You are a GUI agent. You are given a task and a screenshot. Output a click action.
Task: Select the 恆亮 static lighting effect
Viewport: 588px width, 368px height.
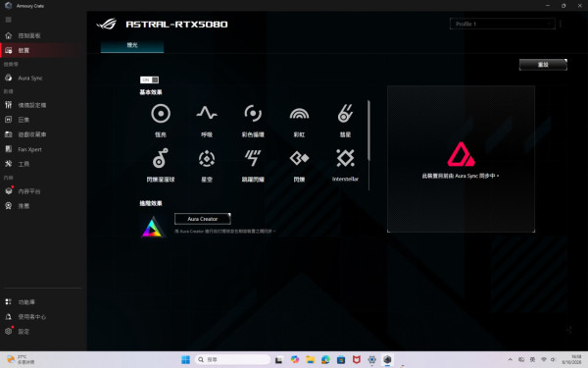pos(161,120)
